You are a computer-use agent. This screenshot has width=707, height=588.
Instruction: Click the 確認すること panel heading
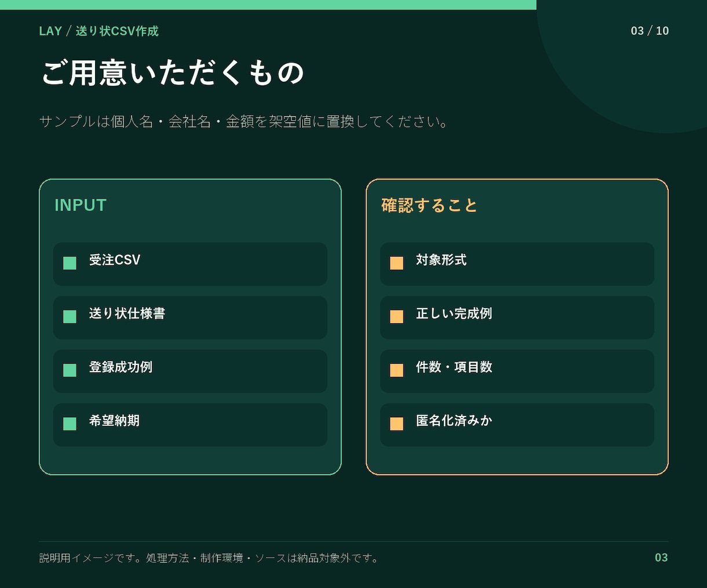[429, 205]
